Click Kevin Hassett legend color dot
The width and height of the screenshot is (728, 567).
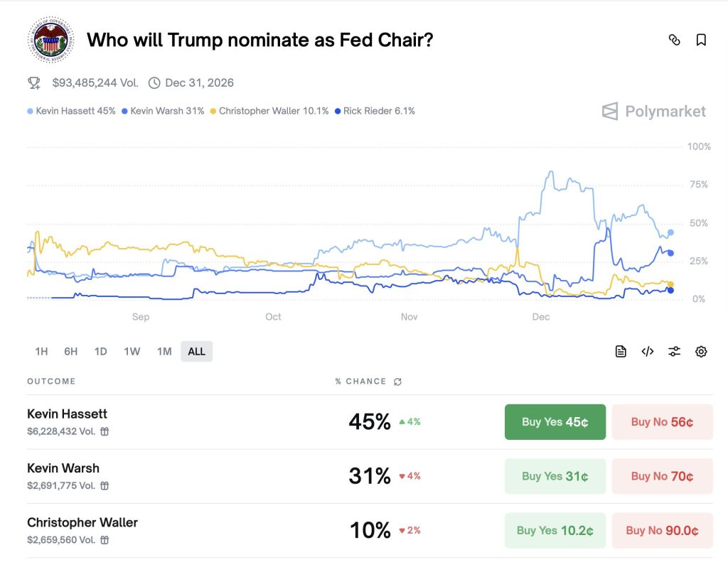[x=30, y=112]
